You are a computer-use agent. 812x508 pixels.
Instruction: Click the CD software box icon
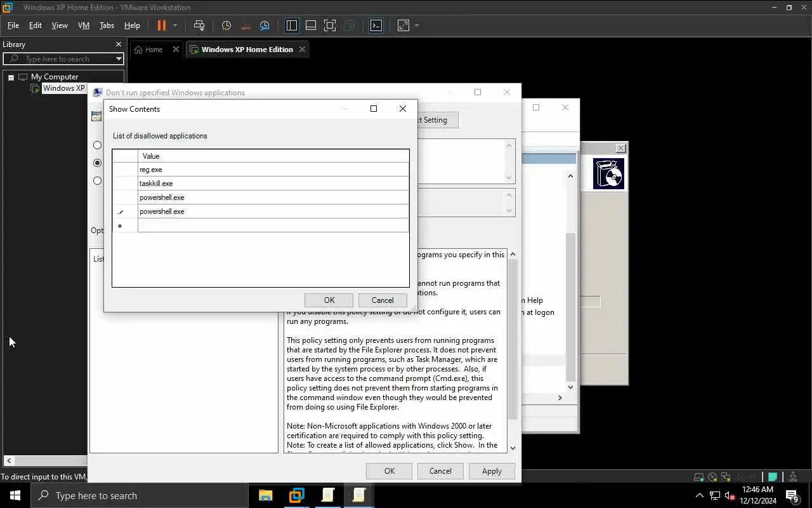pos(609,173)
